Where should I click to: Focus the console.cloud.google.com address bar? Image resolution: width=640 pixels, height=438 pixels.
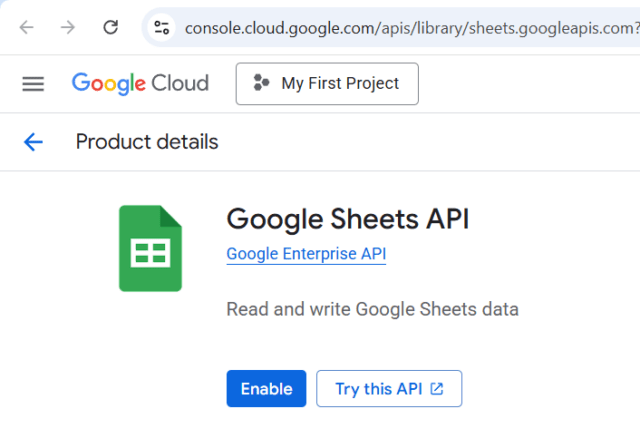pos(400,27)
